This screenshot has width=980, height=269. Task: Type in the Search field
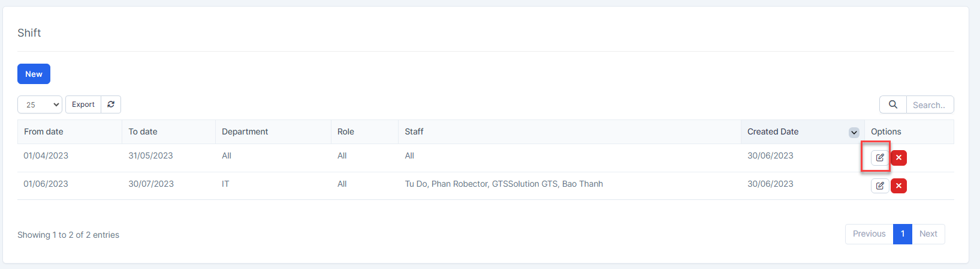tap(929, 104)
